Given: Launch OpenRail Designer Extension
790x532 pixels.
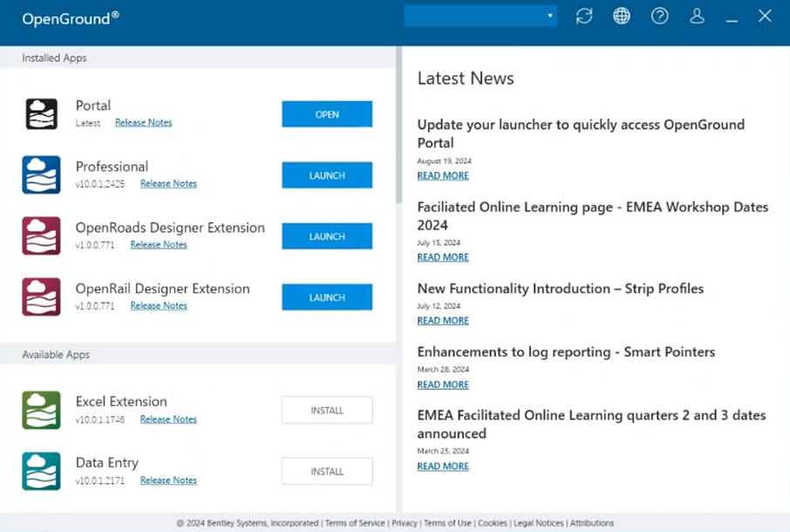Looking at the screenshot, I should tap(327, 297).
